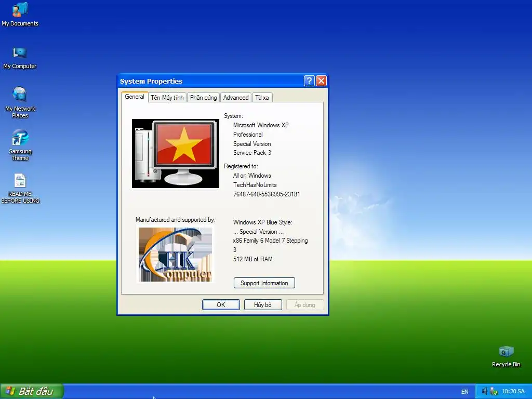Click the network tray icon beside the clock
The height and width of the screenshot is (399, 532).
[494, 391]
